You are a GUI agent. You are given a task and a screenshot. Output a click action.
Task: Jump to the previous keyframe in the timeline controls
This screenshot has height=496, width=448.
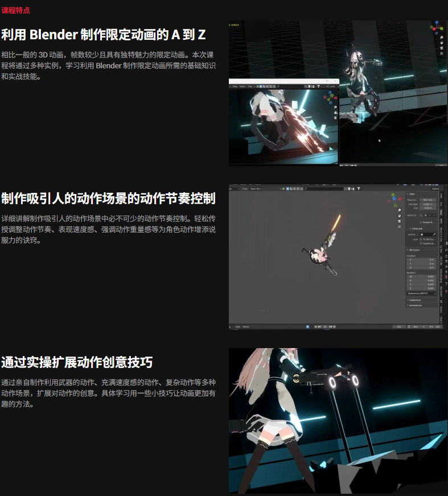point(319,326)
